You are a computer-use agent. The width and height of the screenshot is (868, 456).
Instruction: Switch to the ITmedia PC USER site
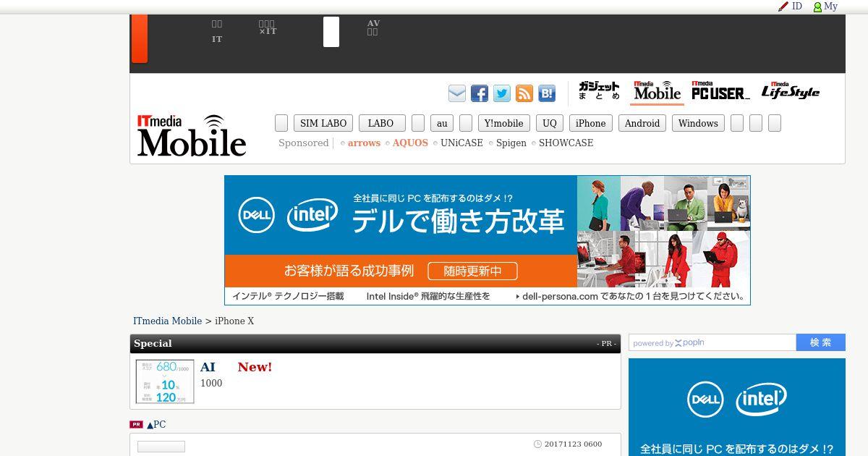point(720,91)
